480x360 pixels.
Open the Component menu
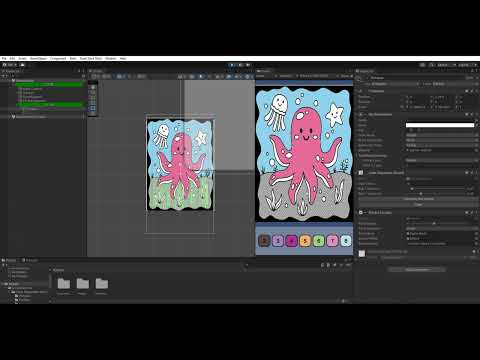(58, 58)
